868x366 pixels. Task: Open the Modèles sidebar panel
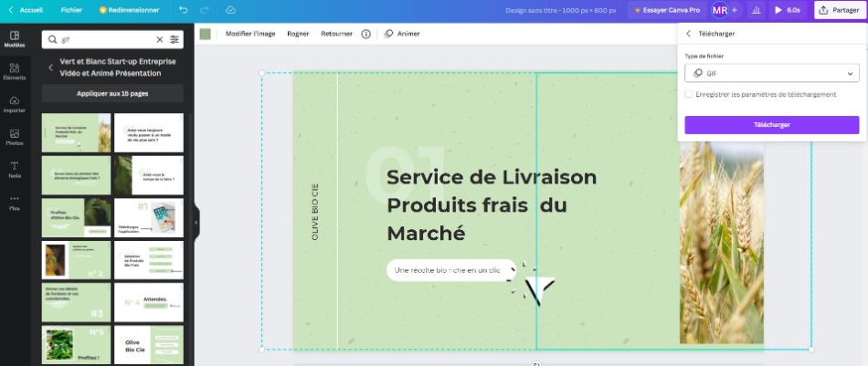coord(15,39)
